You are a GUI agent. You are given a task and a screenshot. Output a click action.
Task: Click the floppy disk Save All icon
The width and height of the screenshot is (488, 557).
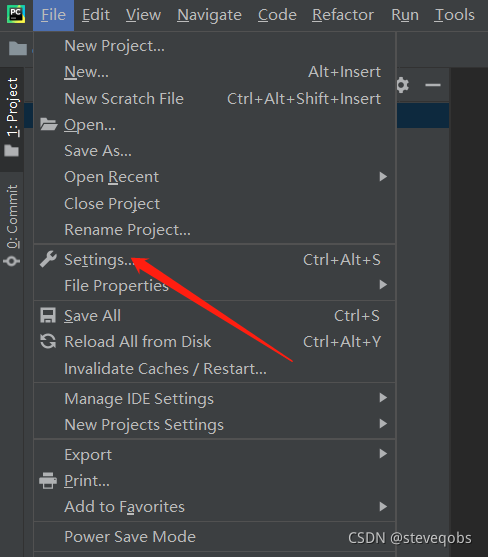tap(48, 315)
